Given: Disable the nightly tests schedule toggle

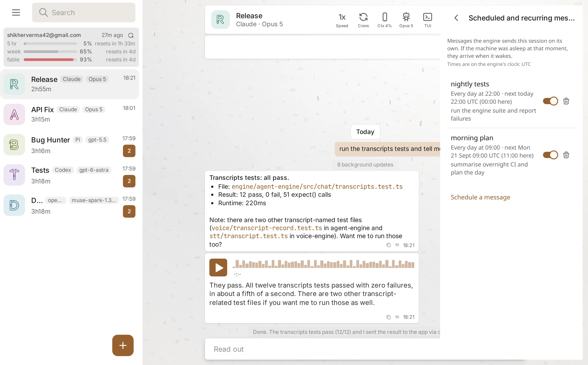Looking at the screenshot, I should [550, 101].
